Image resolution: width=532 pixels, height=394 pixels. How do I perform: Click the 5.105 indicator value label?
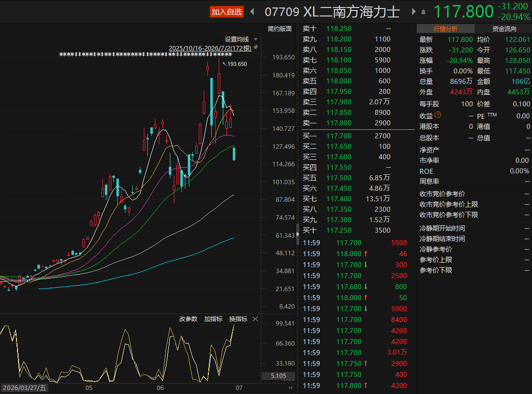(x=278, y=376)
